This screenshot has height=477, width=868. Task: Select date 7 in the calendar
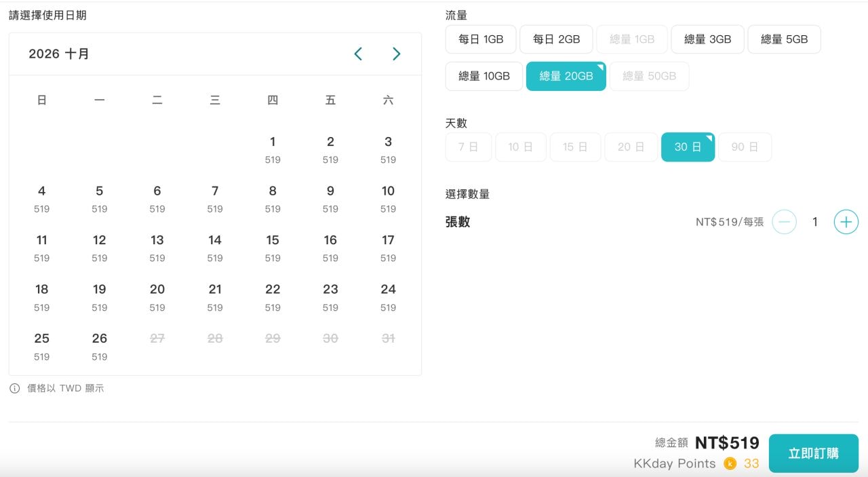coord(215,199)
